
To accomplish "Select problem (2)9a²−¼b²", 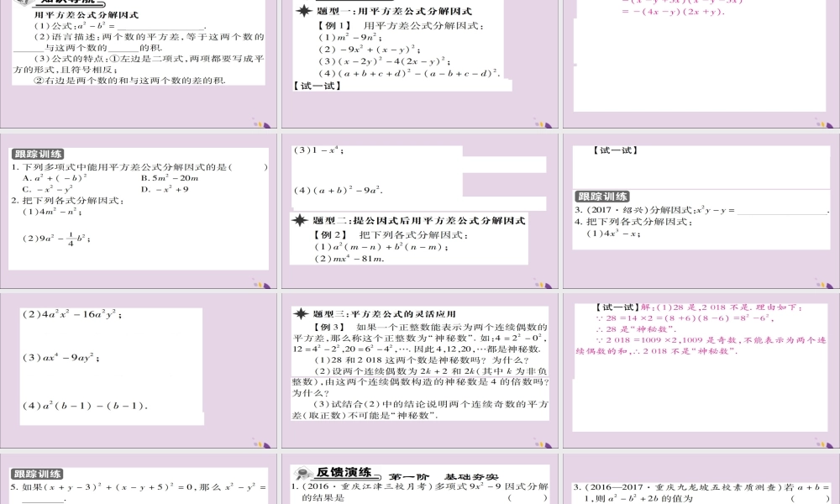I will pyautogui.click(x=56, y=239).
